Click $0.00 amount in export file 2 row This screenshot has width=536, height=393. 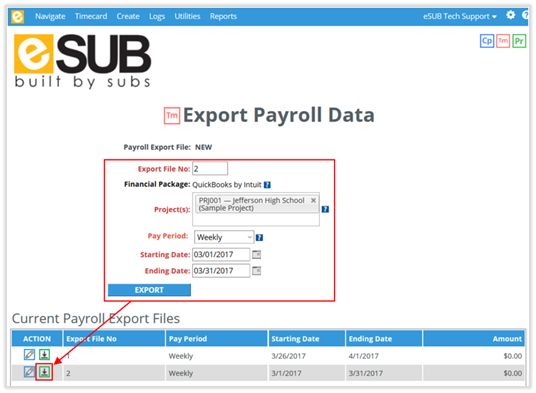(512, 373)
